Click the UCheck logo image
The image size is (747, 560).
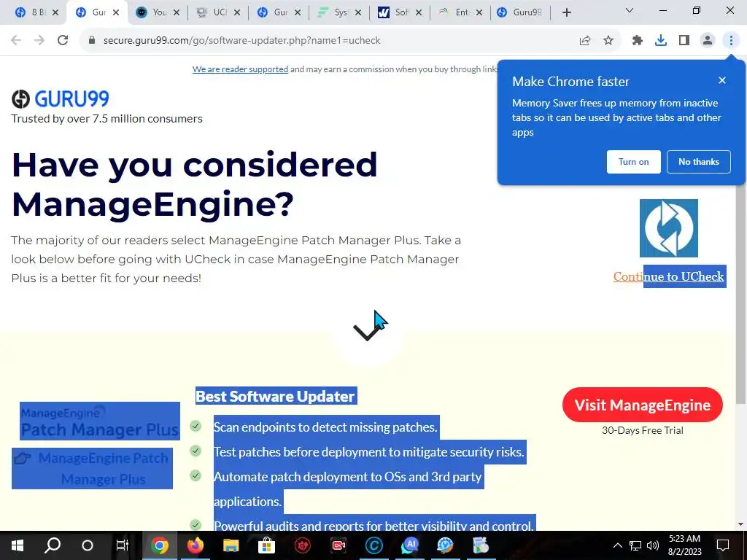pyautogui.click(x=668, y=228)
